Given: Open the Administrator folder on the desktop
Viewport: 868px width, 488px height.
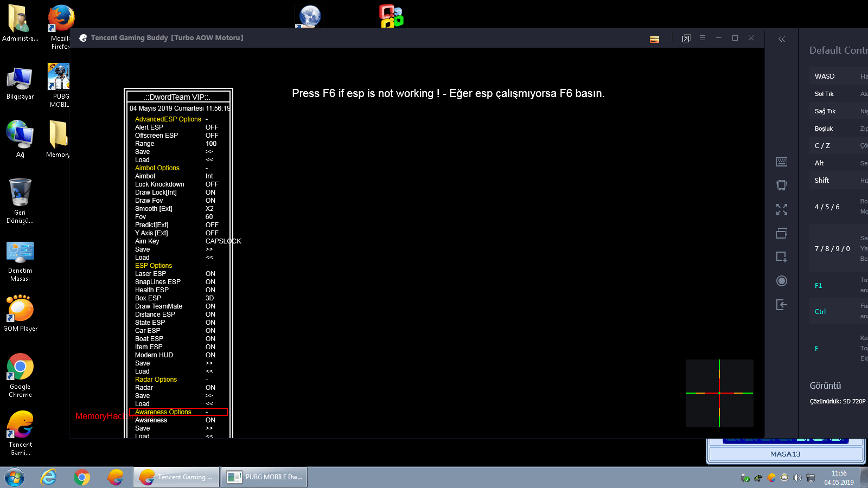Looking at the screenshot, I should click(x=20, y=23).
